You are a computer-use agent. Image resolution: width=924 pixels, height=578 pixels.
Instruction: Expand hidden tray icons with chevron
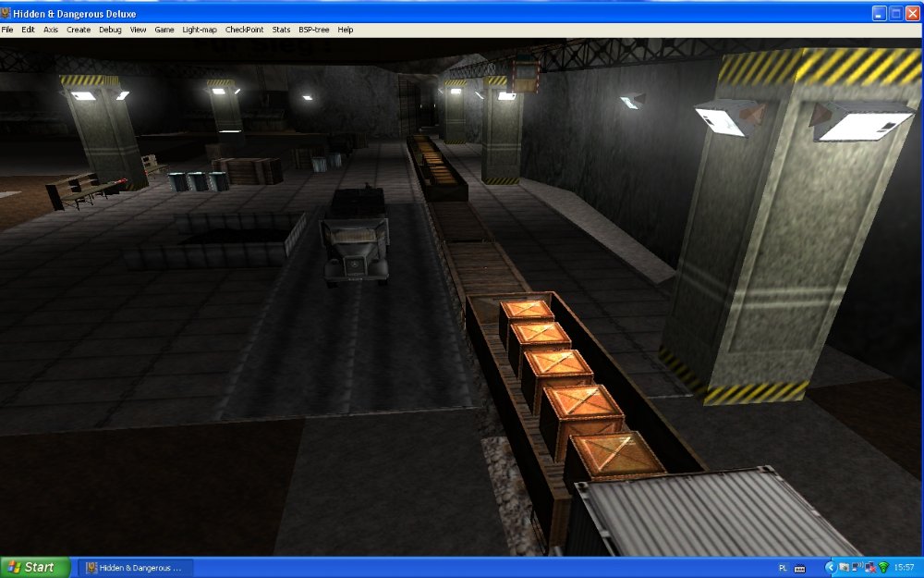click(x=831, y=568)
